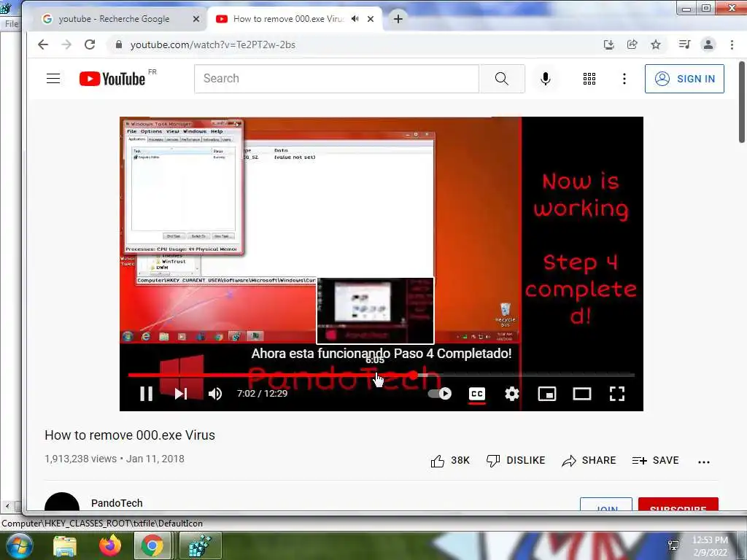Viewport: 747px width, 560px height.
Task: Switch to theater mode
Action: pos(581,394)
